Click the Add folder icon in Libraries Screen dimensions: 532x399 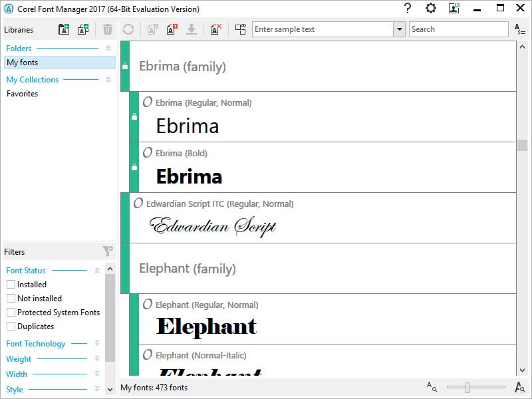click(64, 29)
